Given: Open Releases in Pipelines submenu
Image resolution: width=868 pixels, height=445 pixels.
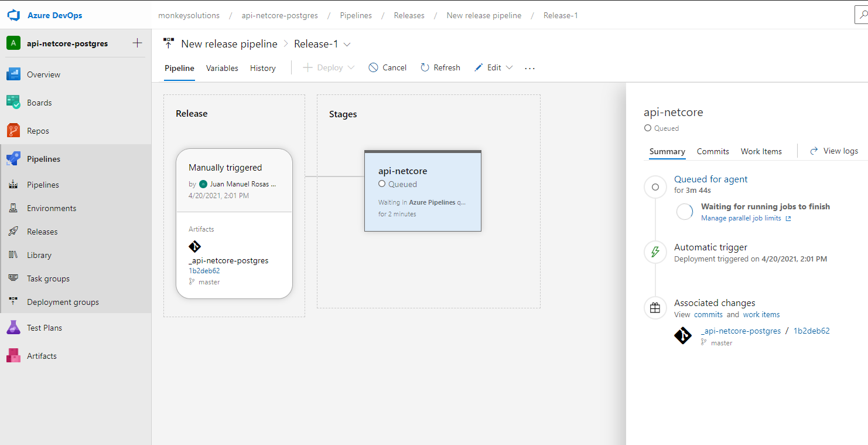Looking at the screenshot, I should [x=42, y=232].
